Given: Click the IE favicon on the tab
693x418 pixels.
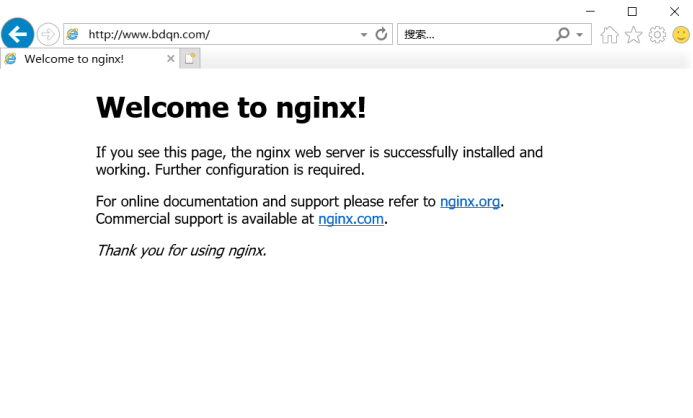Looking at the screenshot, I should point(11,59).
